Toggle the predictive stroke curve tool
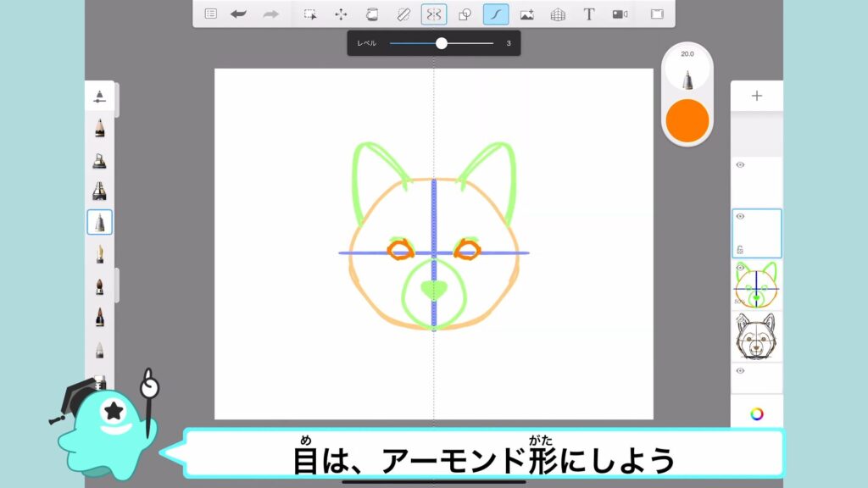Screen dimensions: 868x488 496,14
